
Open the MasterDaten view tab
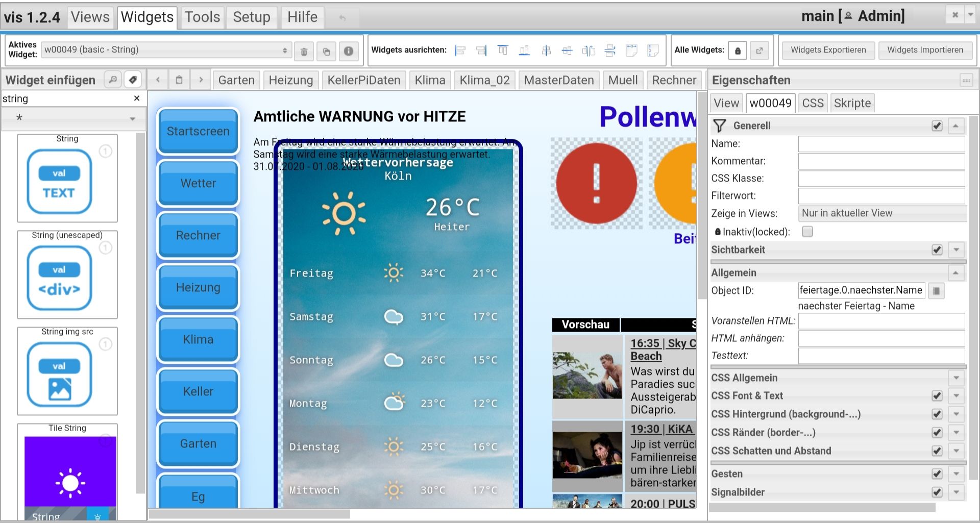[559, 80]
